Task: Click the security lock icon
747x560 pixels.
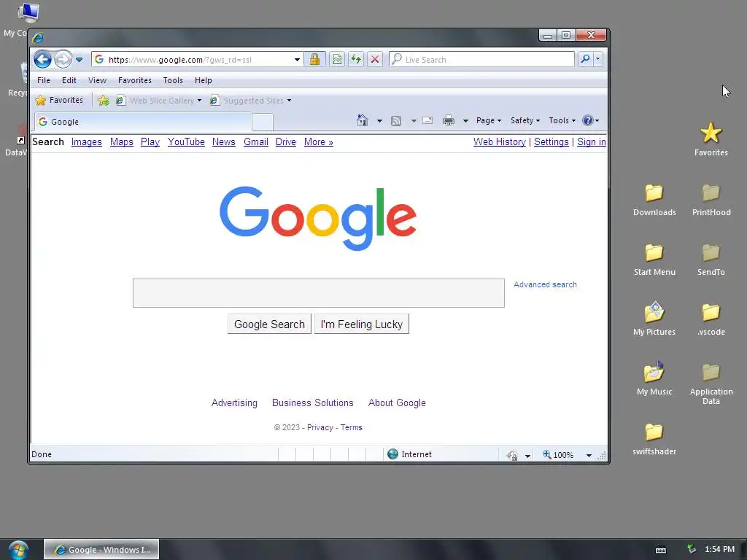Action: click(x=314, y=60)
